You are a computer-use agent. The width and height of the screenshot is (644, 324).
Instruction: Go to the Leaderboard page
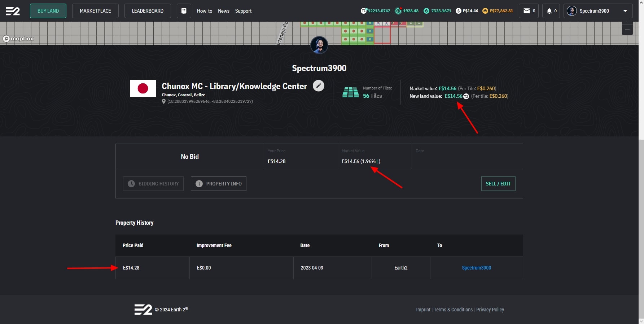[148, 11]
